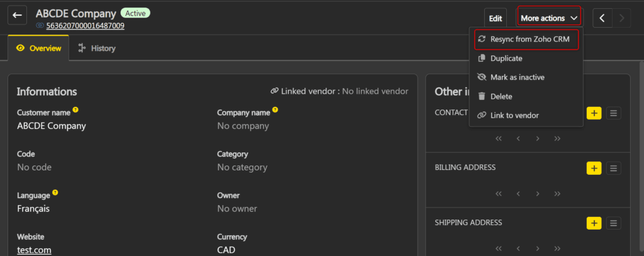Add a new contact with plus icon
Image resolution: width=644 pixels, height=256 pixels.
point(594,113)
